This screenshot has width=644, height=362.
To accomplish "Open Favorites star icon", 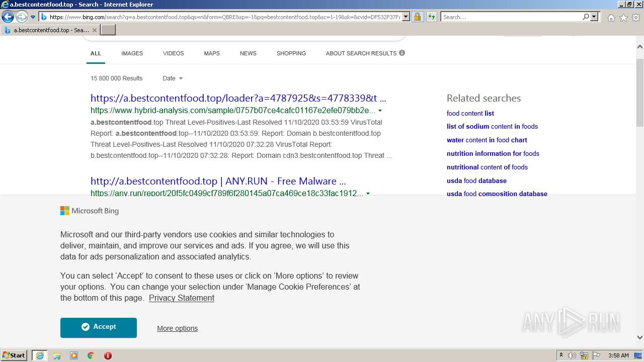I will (x=623, y=18).
